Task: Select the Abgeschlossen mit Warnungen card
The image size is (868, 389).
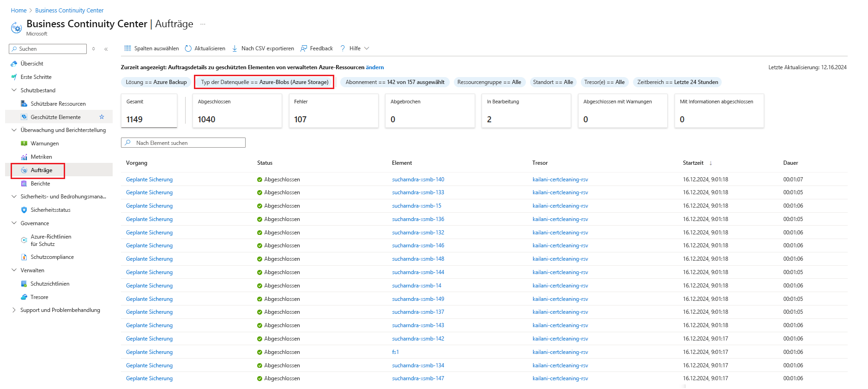Action: (x=623, y=111)
